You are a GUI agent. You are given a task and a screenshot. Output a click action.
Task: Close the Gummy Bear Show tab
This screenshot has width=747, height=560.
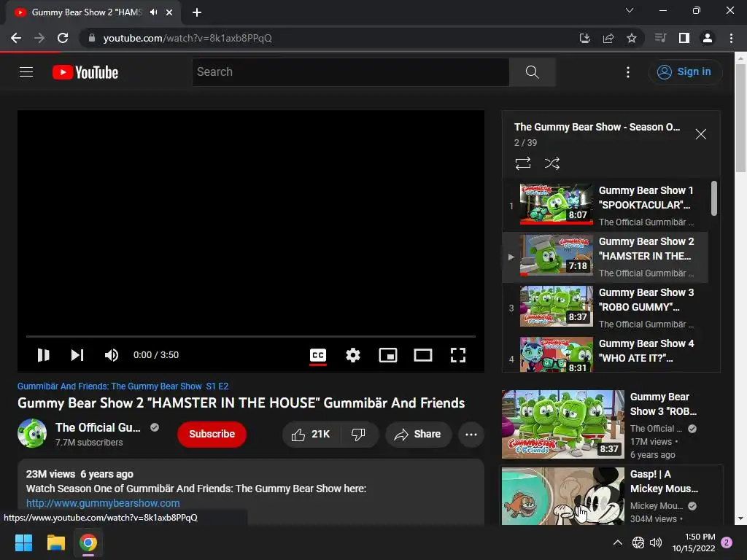(x=169, y=12)
